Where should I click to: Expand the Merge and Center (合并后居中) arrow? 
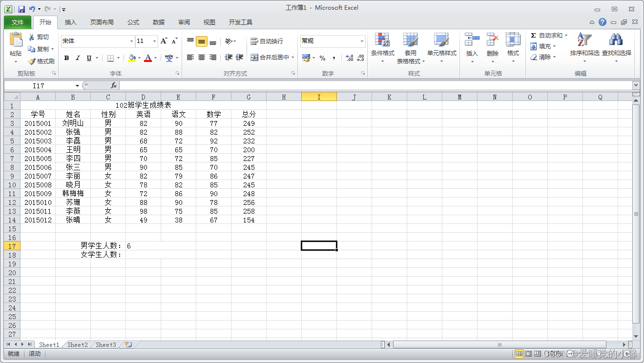pyautogui.click(x=293, y=58)
